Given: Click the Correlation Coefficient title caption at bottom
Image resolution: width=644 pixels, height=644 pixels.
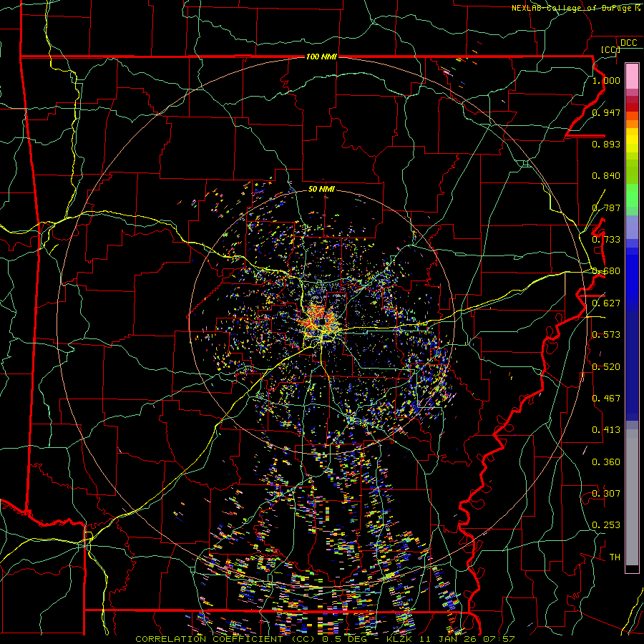Looking at the screenshot, I should tap(325, 639).
